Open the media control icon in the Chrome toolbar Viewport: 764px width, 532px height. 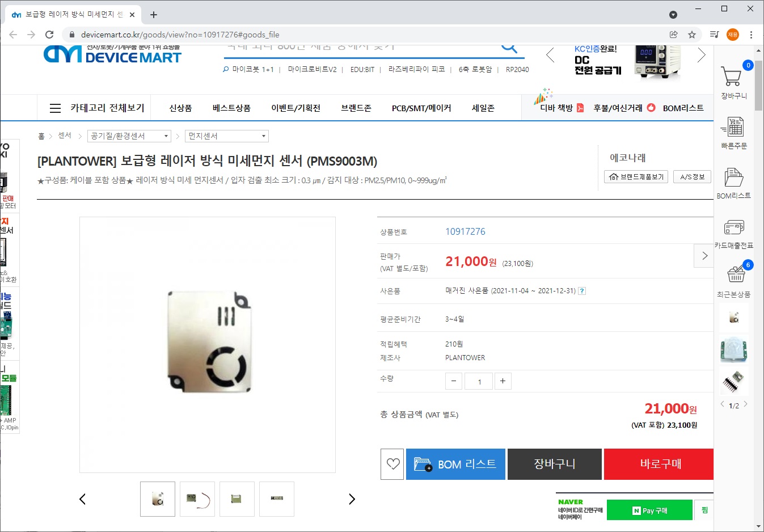pos(715,35)
